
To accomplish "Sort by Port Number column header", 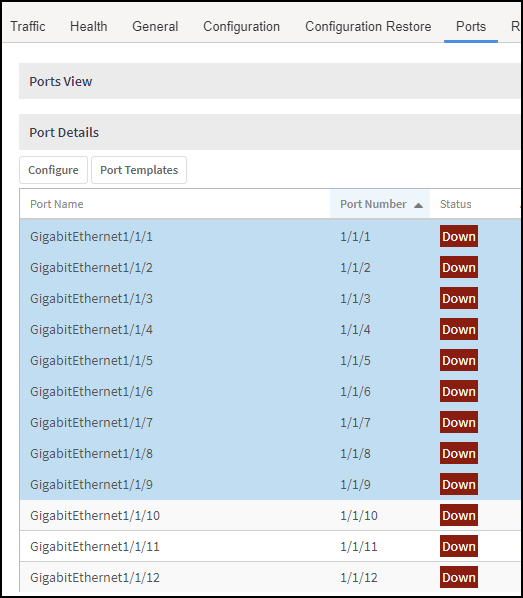I will click(380, 204).
